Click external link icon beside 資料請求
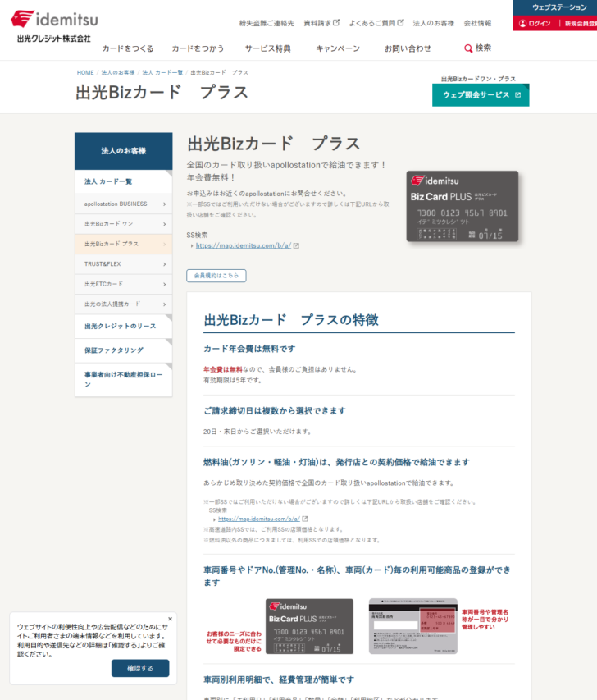The image size is (597, 700). pos(336,22)
